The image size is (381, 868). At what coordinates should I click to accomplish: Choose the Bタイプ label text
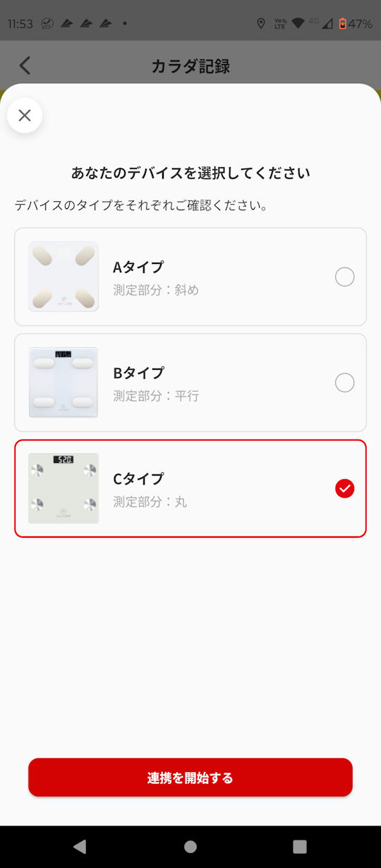(138, 373)
